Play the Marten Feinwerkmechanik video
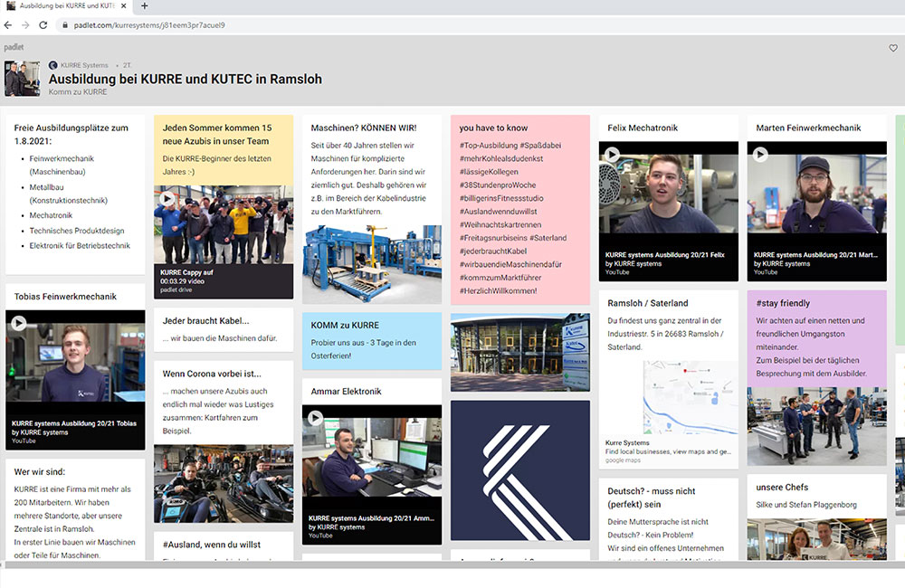The image size is (905, 588). click(x=761, y=154)
